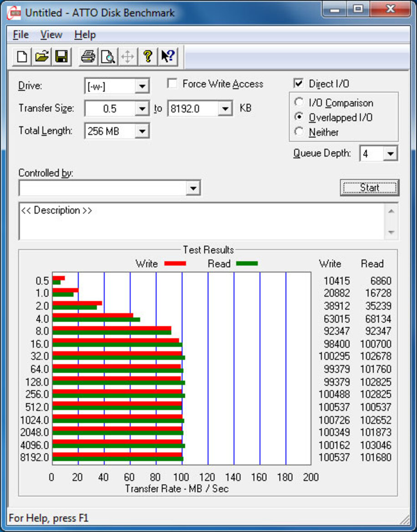Image resolution: width=417 pixels, height=532 pixels.
Task: Click the 8192.0 row label in chart
Action: (35, 457)
